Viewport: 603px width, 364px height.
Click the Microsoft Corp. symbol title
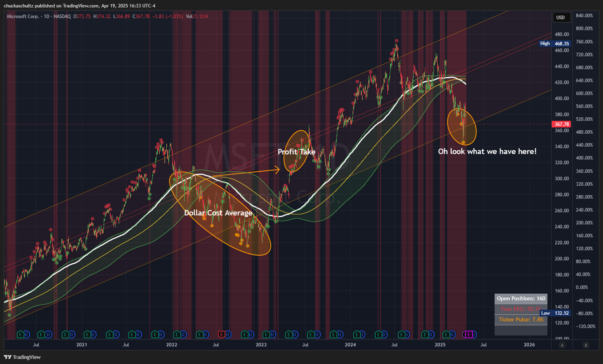(23, 16)
